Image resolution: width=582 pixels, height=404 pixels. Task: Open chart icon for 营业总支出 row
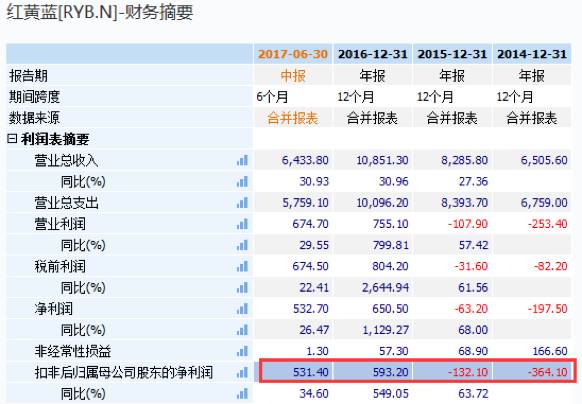click(242, 203)
